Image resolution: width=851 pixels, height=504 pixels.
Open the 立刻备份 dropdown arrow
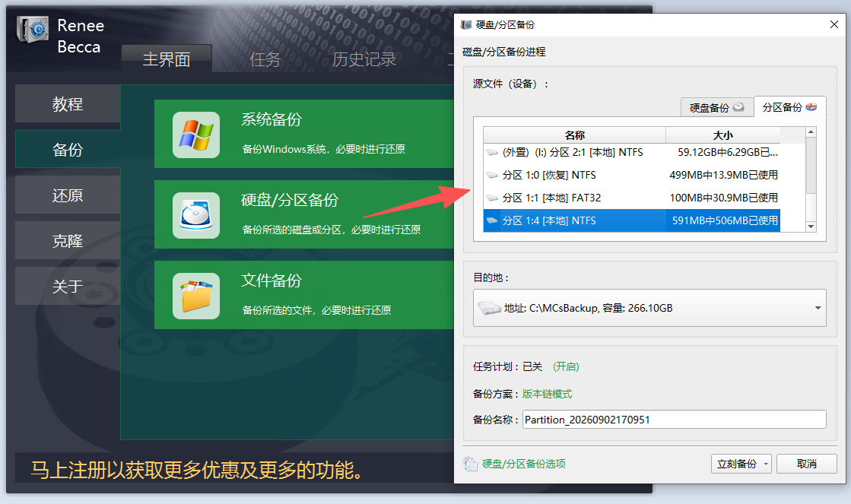pyautogui.click(x=766, y=464)
